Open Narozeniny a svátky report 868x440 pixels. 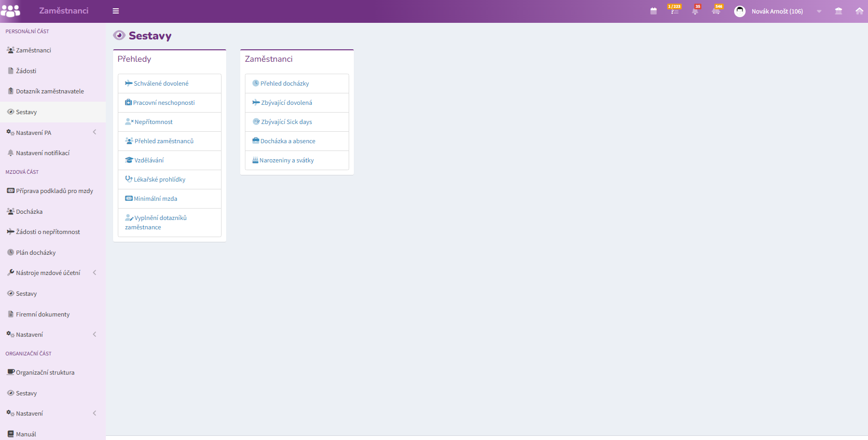(286, 160)
